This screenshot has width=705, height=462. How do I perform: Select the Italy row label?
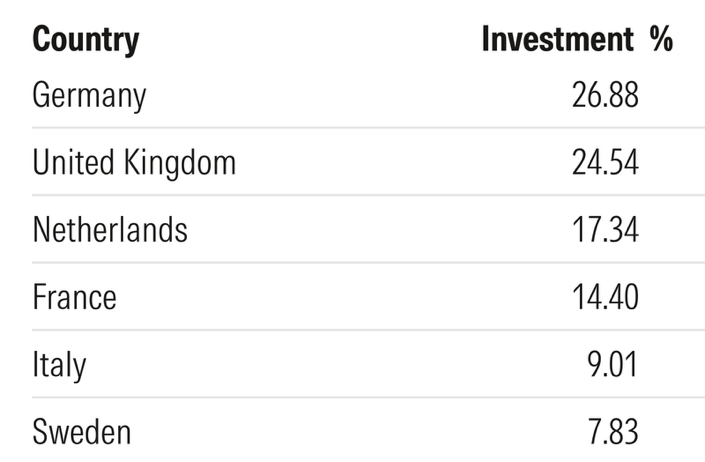(59, 365)
